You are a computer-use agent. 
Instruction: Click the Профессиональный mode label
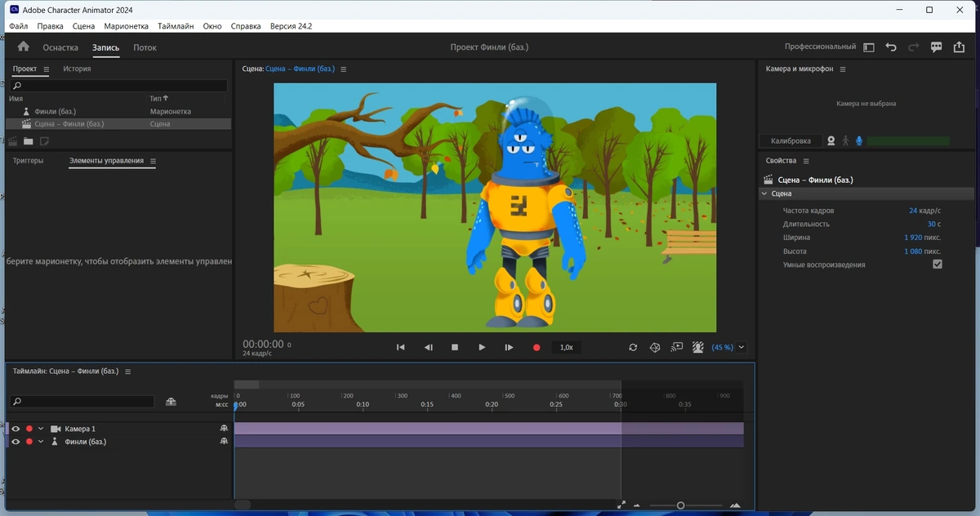(820, 47)
